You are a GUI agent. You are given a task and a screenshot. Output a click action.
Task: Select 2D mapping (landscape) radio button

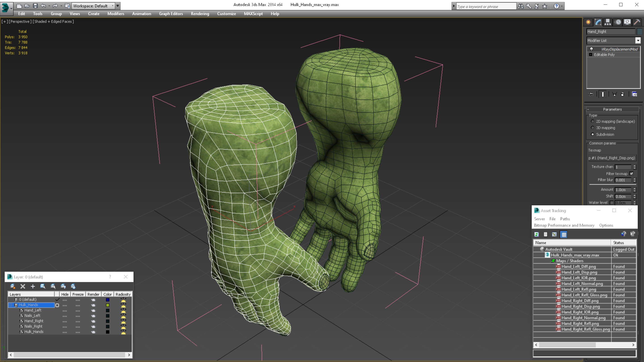coord(593,121)
